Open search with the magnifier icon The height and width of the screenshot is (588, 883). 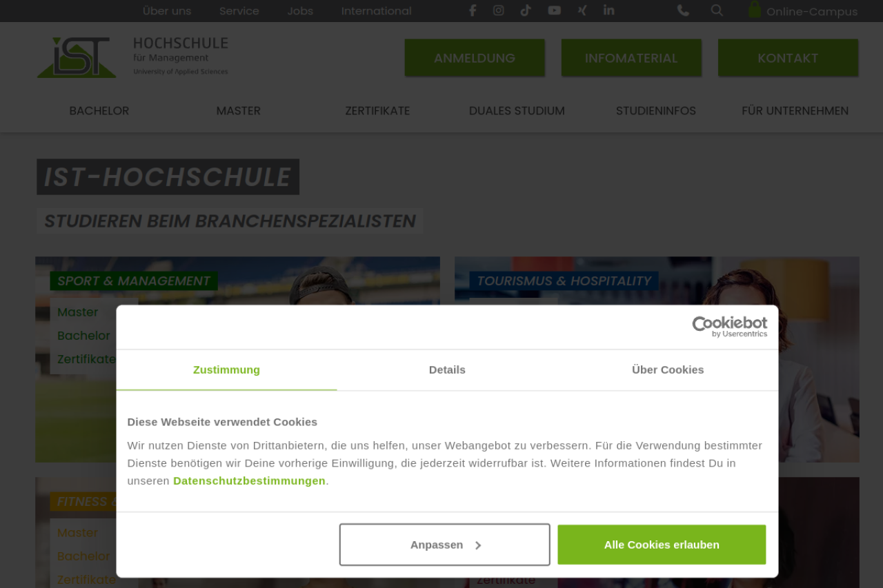[x=717, y=10]
